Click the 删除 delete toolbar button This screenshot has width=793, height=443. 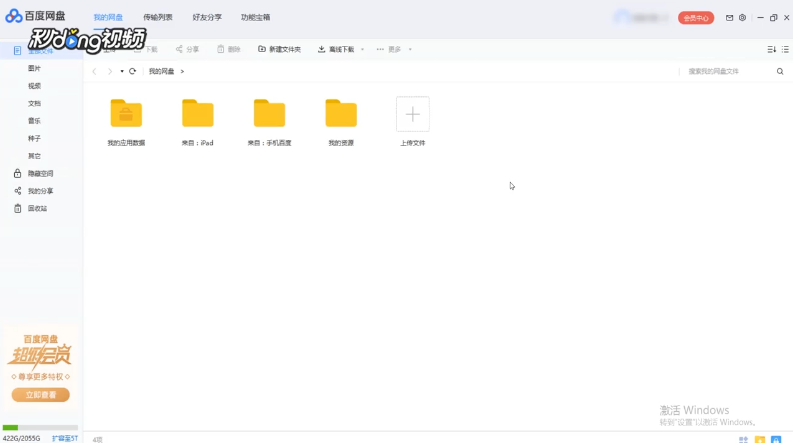pyautogui.click(x=229, y=49)
